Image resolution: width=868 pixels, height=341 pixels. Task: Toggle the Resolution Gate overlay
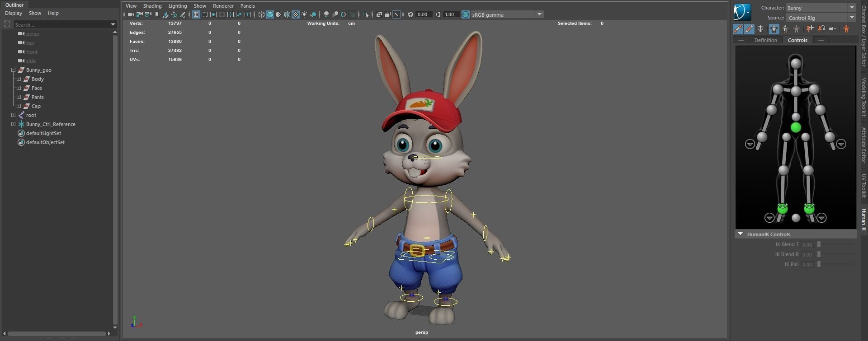[213, 14]
